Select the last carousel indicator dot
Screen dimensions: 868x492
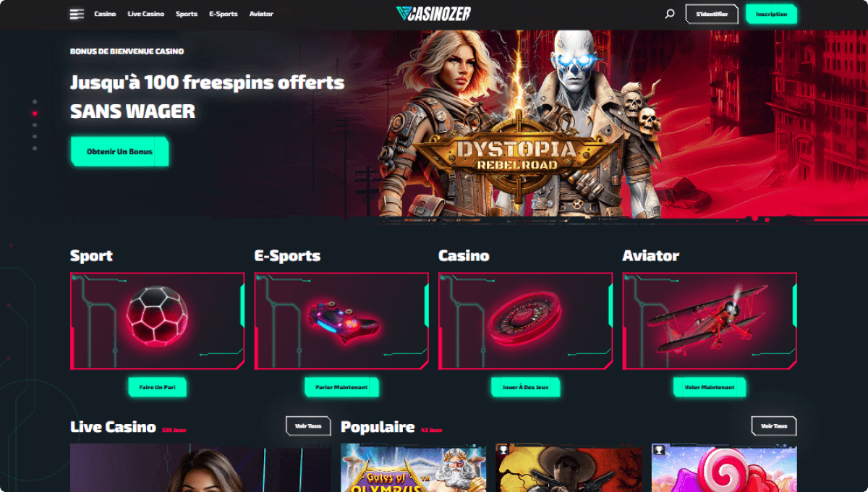pyautogui.click(x=35, y=148)
